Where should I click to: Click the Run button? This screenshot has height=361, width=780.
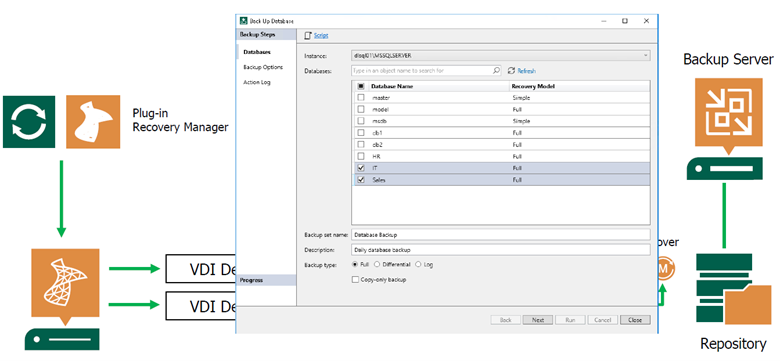570,320
